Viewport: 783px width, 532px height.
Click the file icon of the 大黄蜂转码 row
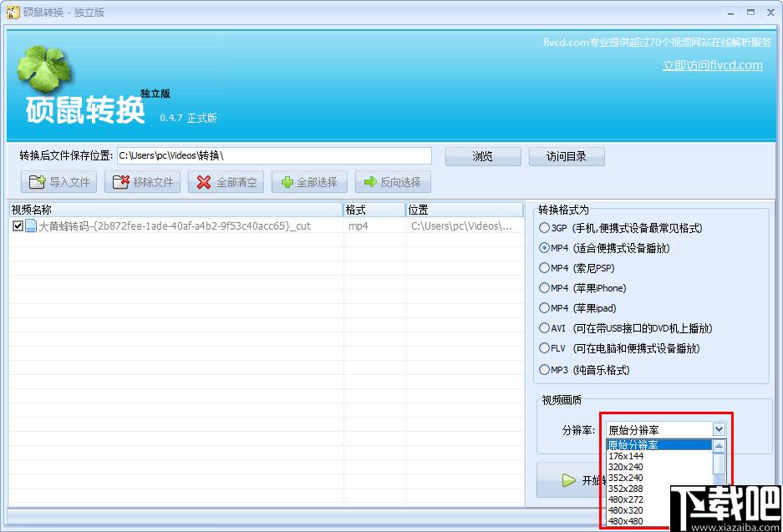pyautogui.click(x=31, y=226)
